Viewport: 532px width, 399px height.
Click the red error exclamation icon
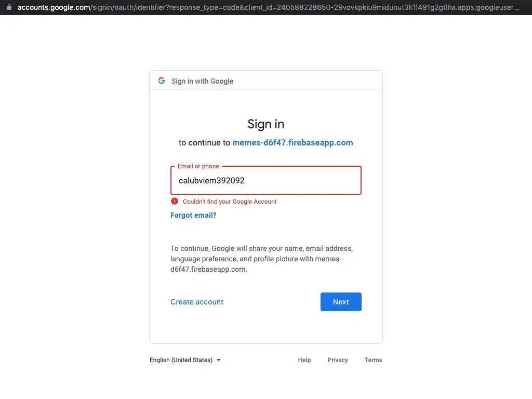pos(175,201)
